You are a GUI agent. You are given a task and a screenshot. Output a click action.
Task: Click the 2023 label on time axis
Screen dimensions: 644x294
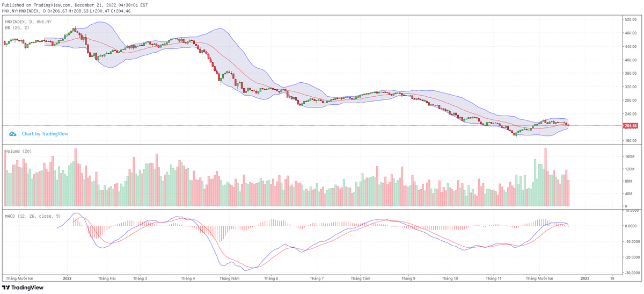click(x=585, y=278)
